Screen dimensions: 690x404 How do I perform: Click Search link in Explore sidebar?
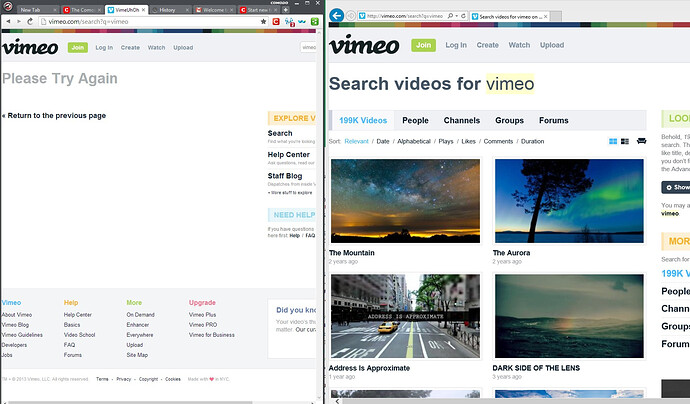pos(280,133)
